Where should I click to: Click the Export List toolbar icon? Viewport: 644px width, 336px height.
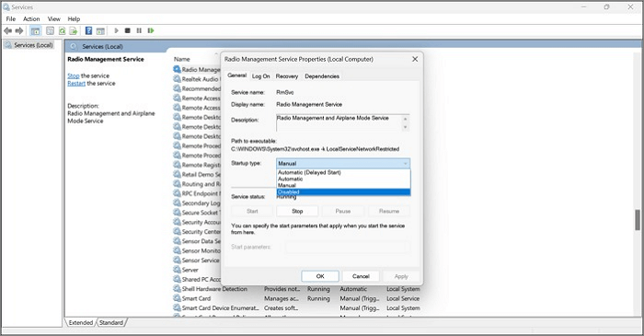74,30
